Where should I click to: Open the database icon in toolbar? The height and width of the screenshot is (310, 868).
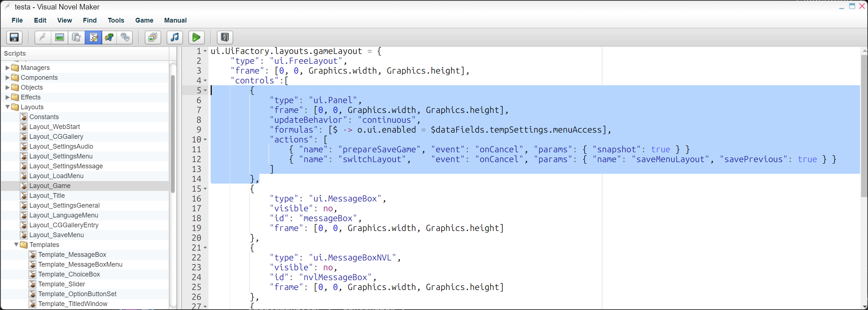[x=76, y=37]
